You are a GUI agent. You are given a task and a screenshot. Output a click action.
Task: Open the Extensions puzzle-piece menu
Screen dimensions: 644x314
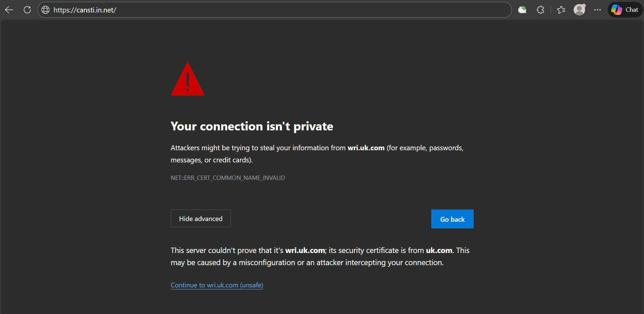540,10
